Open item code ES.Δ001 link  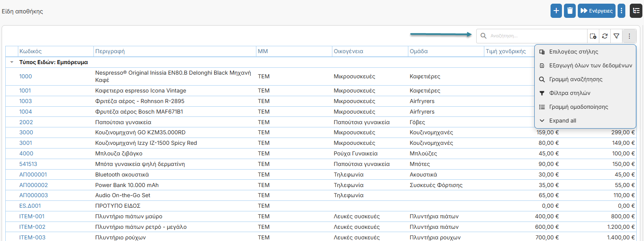point(30,206)
